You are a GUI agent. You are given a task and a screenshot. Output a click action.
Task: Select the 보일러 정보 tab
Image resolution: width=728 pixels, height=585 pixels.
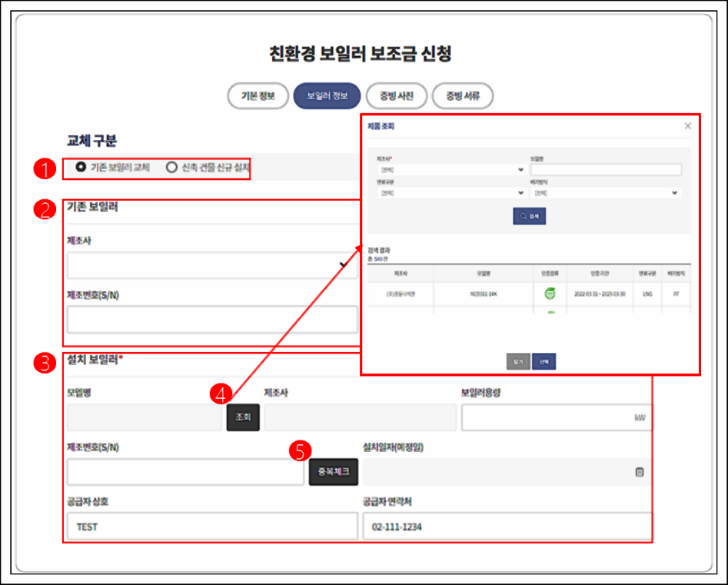point(327,96)
